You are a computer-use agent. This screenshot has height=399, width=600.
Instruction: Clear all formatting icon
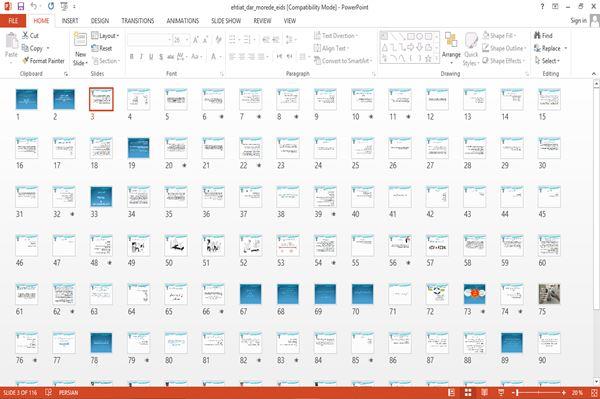coord(218,39)
